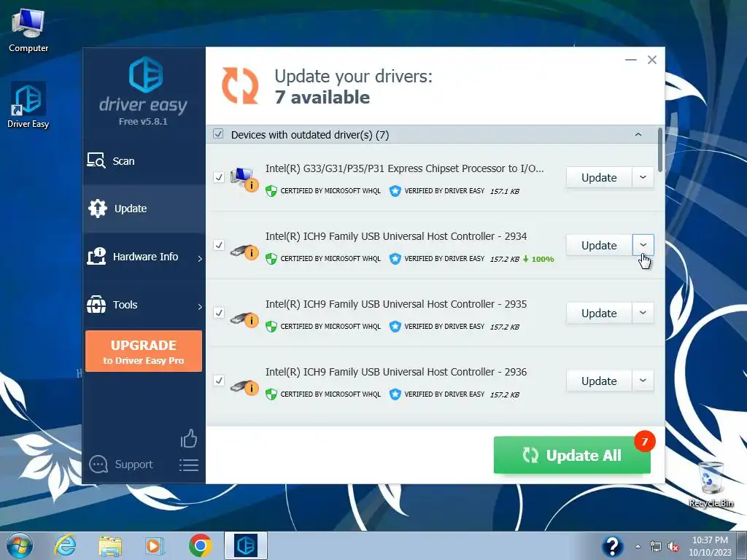747x560 pixels.
Task: Open Windows Explorer folder in taskbar
Action: coord(110,546)
